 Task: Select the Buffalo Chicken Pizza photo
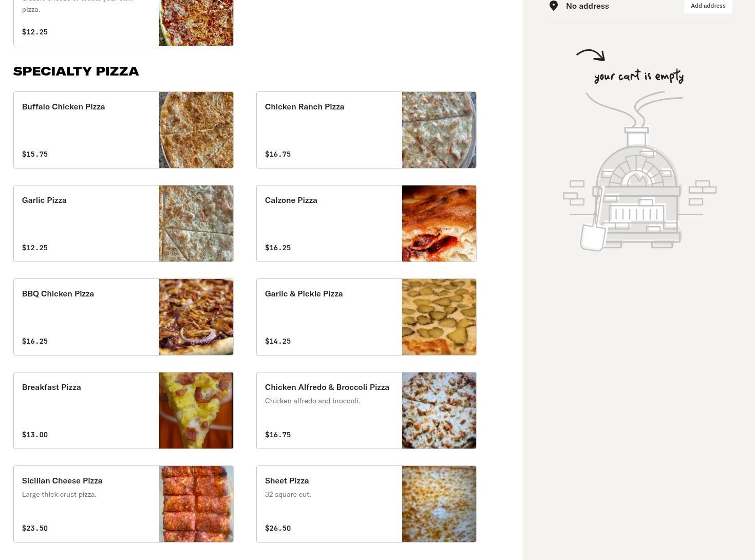pyautogui.click(x=196, y=130)
